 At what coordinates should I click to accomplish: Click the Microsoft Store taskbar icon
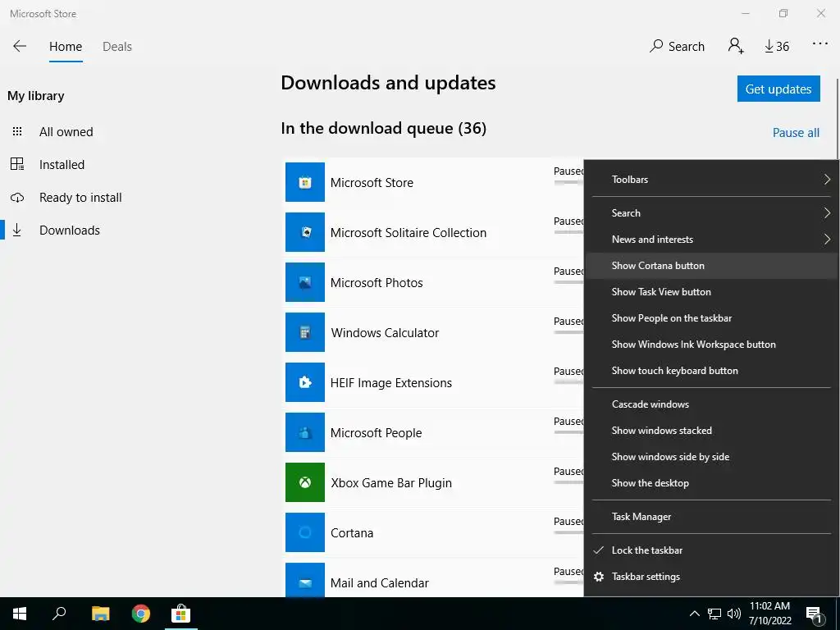[x=181, y=614]
